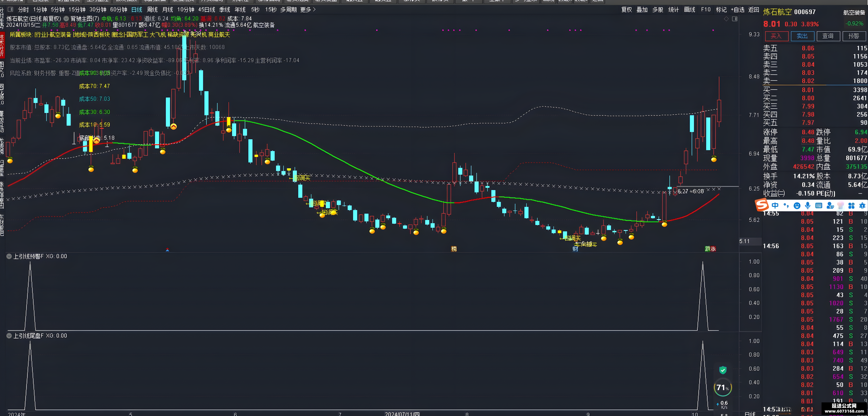Switch to the 周线 weekly chart tab
This screenshot has width=868, height=416.
[152, 10]
